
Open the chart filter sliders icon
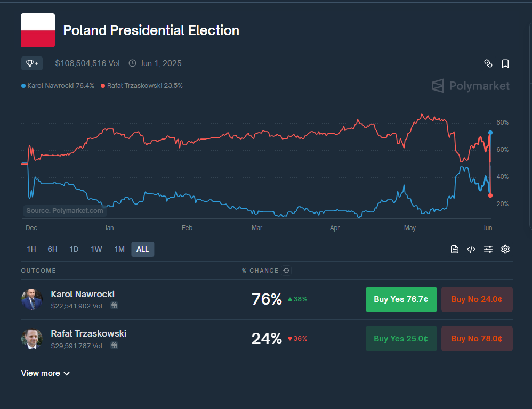pyautogui.click(x=488, y=249)
